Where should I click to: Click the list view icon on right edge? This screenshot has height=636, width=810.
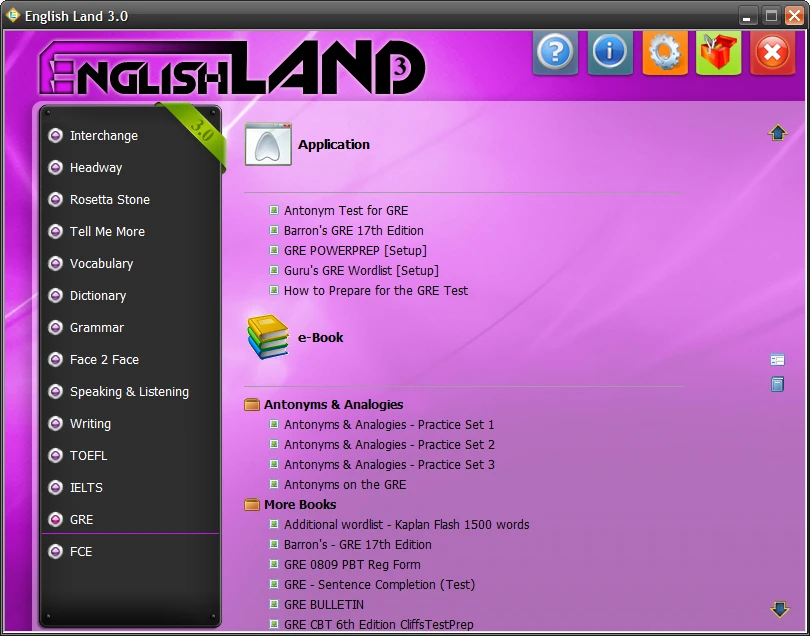(x=777, y=360)
